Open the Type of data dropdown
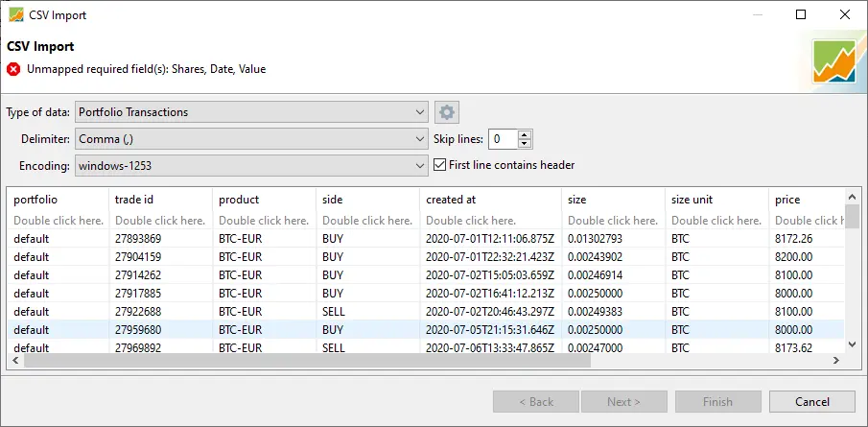This screenshot has height=427, width=868. tap(251, 112)
